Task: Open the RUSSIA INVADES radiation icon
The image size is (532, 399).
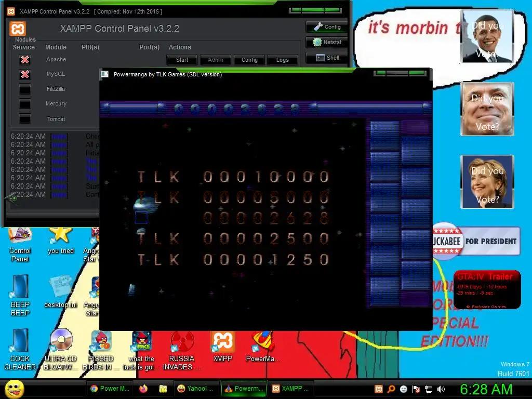Action: 182,350
